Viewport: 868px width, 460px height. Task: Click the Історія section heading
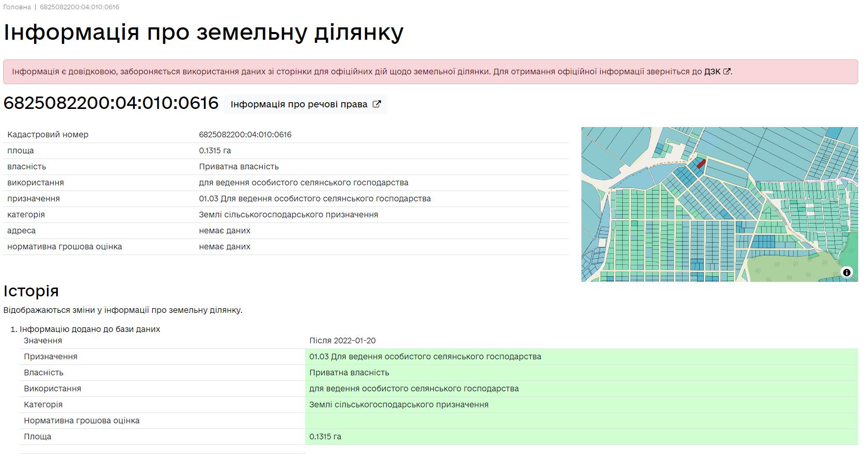pyautogui.click(x=31, y=291)
